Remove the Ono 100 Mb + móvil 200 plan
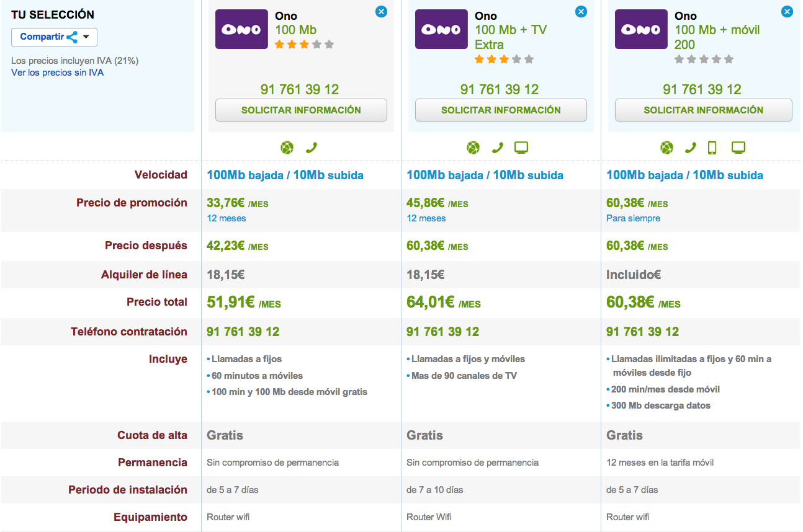Image resolution: width=803 pixels, height=532 pixels. click(787, 12)
